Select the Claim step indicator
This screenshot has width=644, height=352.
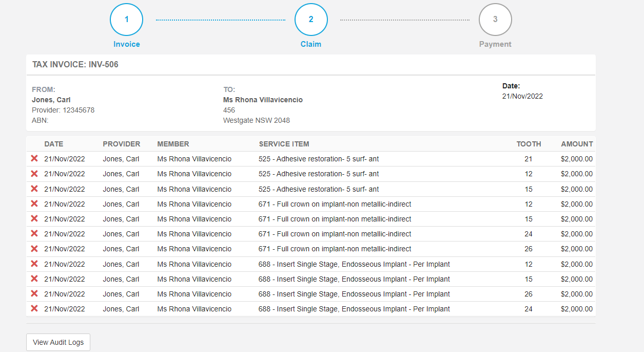[311, 20]
